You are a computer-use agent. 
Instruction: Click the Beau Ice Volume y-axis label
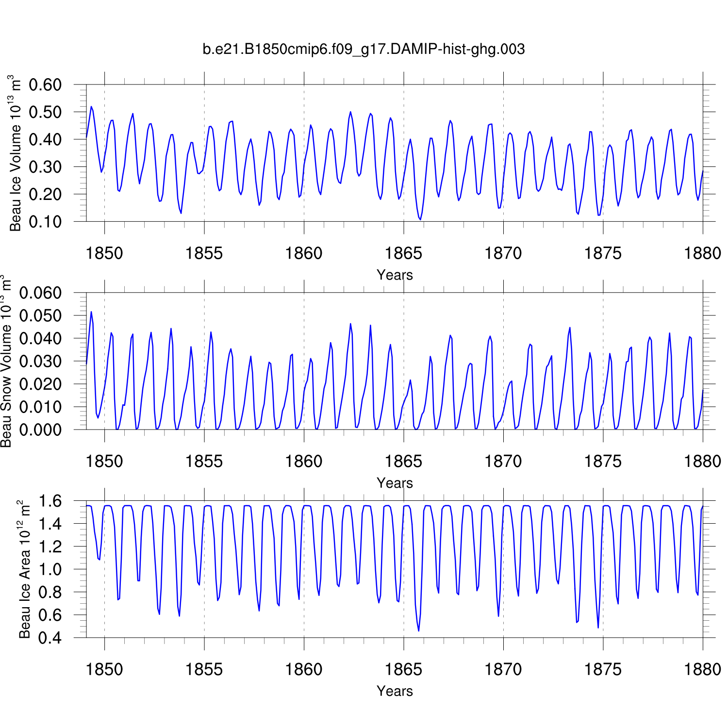(16, 153)
